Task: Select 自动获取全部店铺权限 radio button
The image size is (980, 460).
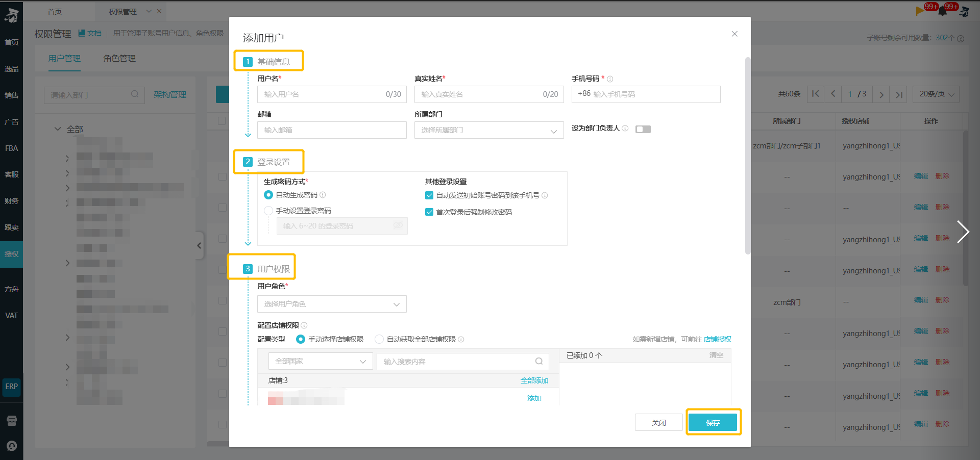Action: [x=379, y=339]
